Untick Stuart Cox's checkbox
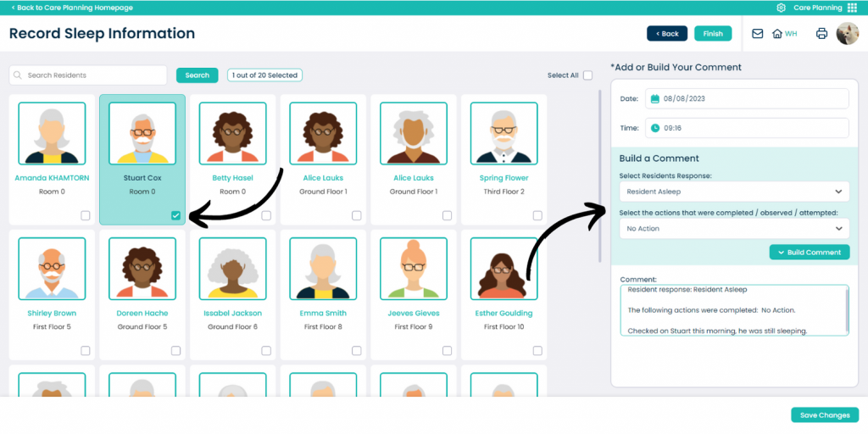The height and width of the screenshot is (434, 868). pyautogui.click(x=175, y=215)
